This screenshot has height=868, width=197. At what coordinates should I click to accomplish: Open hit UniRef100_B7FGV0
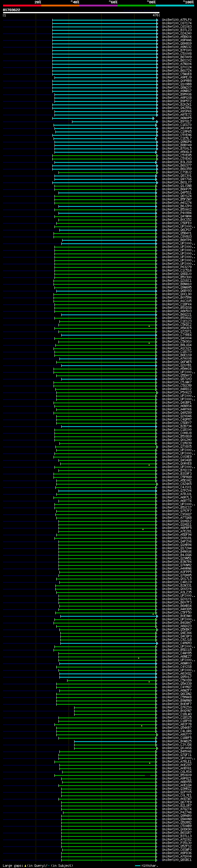click(176, 50)
